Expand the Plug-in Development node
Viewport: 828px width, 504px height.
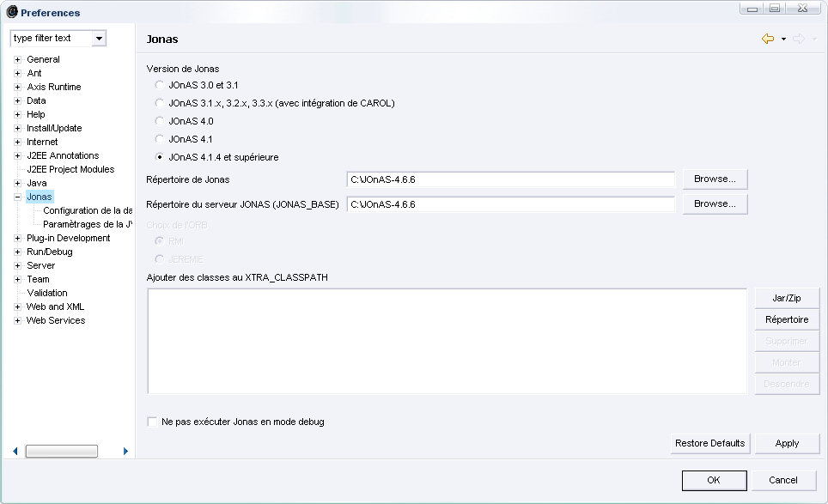tap(17, 238)
